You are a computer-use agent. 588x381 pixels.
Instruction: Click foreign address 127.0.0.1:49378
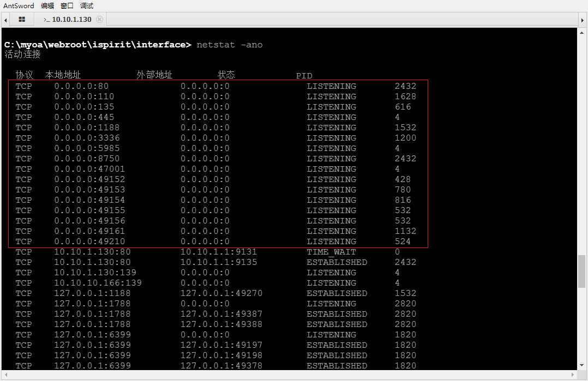[221, 366]
